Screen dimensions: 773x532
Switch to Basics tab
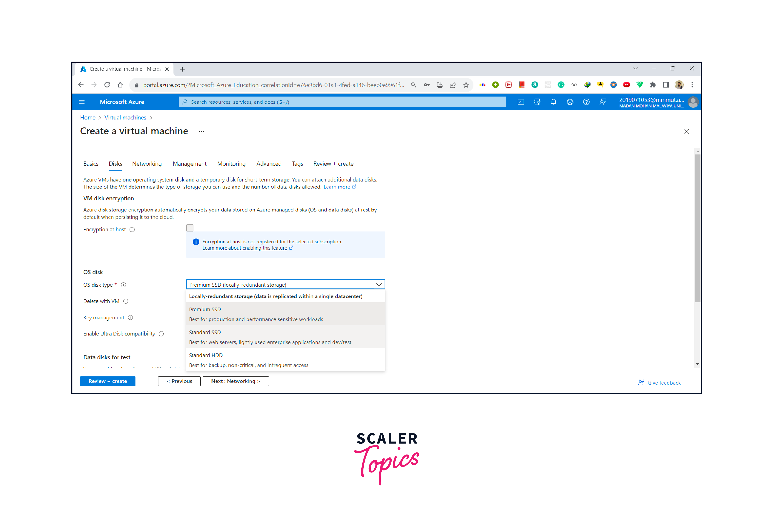[x=91, y=163]
